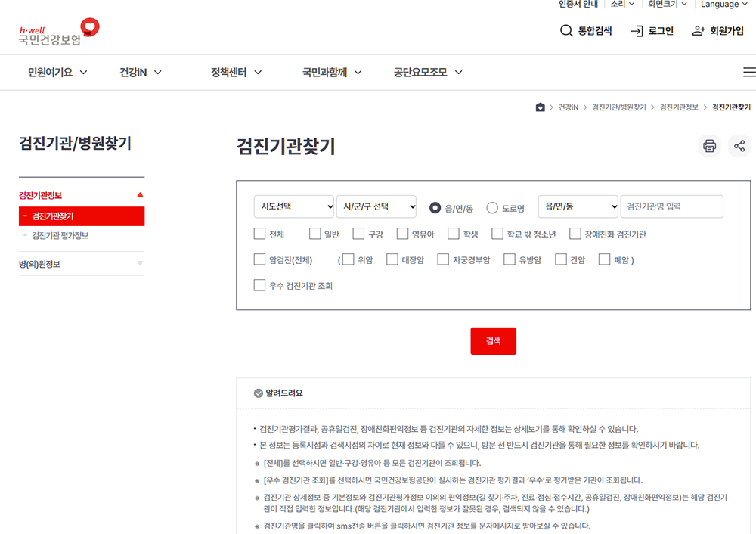This screenshot has width=756, height=534.
Task: Check the 전체 checkbox
Action: click(259, 233)
